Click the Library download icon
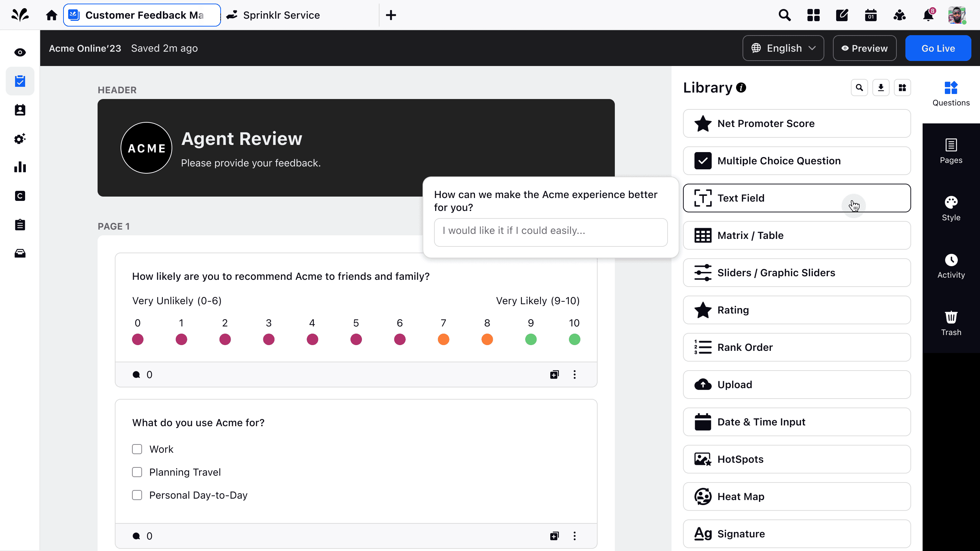The width and height of the screenshot is (980, 551). click(x=880, y=88)
